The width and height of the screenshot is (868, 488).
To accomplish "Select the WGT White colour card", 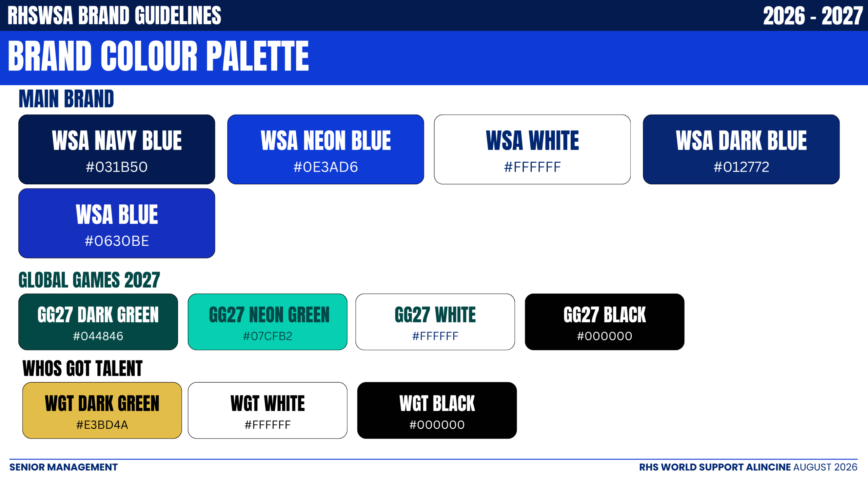I will coord(268,410).
